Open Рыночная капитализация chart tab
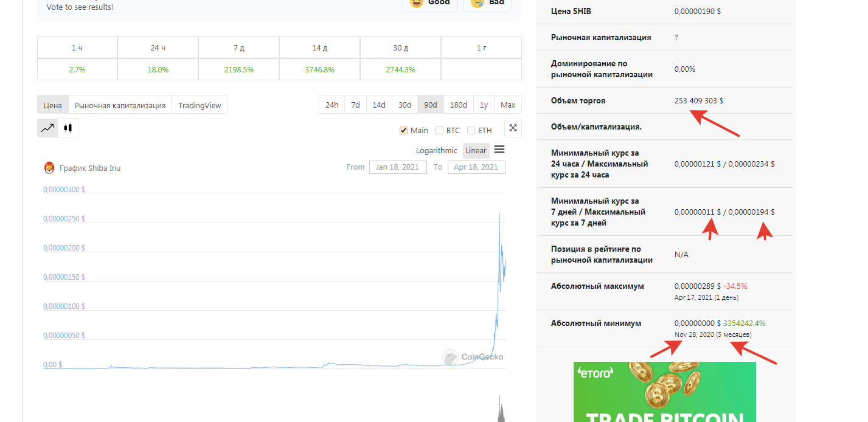This screenshot has width=868, height=422. point(120,105)
